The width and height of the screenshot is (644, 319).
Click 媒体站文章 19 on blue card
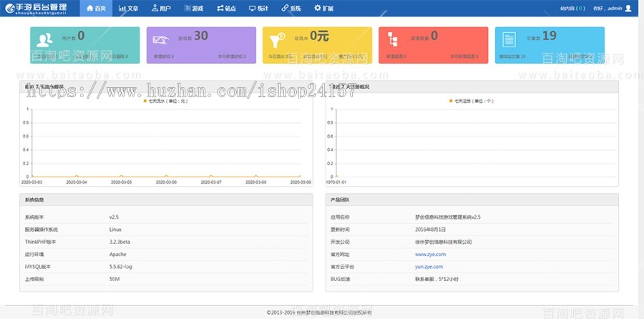[512, 57]
